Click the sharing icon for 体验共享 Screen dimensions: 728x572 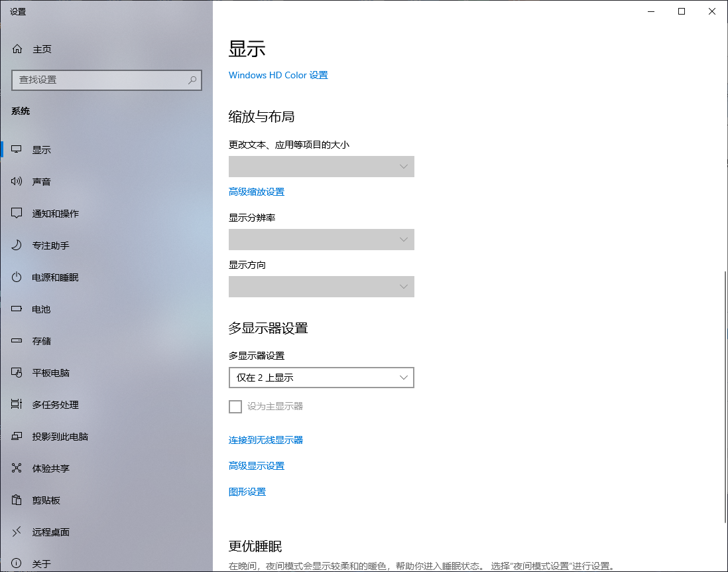[17, 468]
